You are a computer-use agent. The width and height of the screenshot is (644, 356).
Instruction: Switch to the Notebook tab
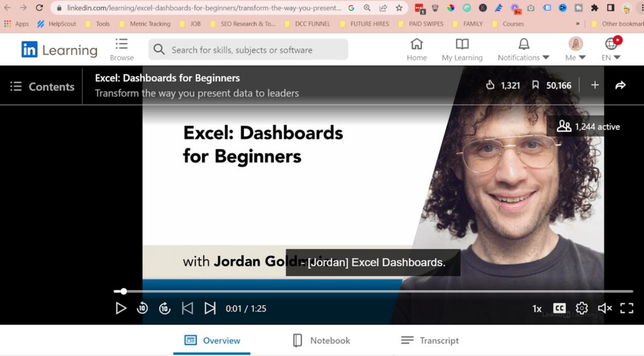pos(321,340)
